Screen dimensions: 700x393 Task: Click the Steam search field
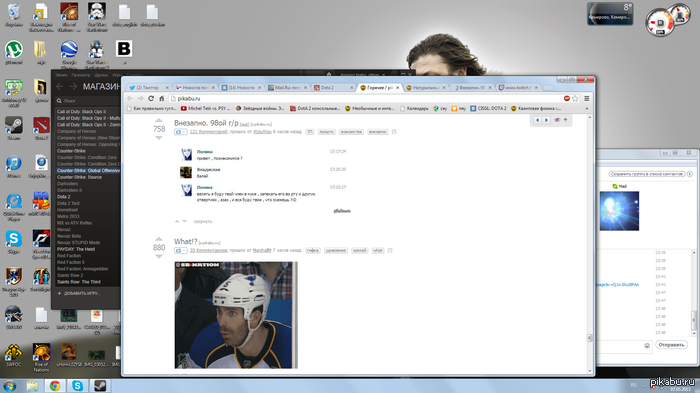(88, 101)
